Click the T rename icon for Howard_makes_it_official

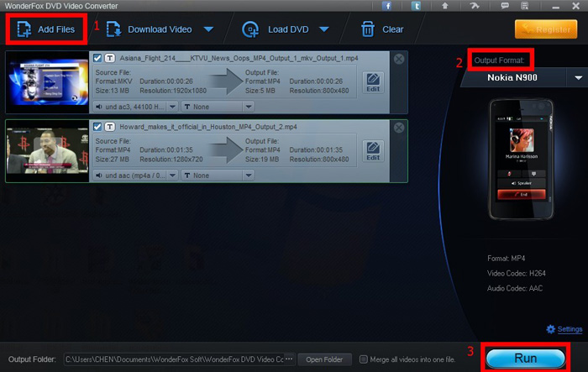[x=109, y=126]
